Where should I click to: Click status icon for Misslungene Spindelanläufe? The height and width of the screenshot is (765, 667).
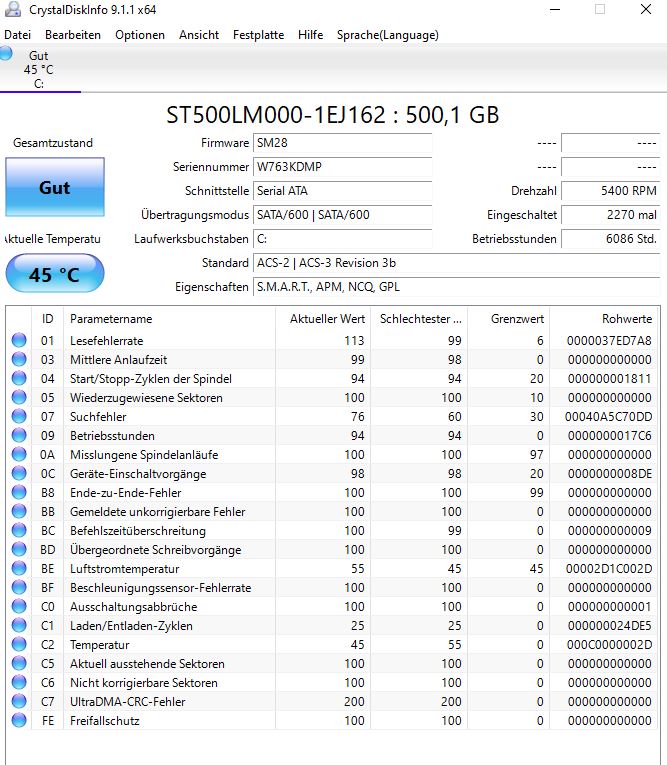tap(19, 454)
